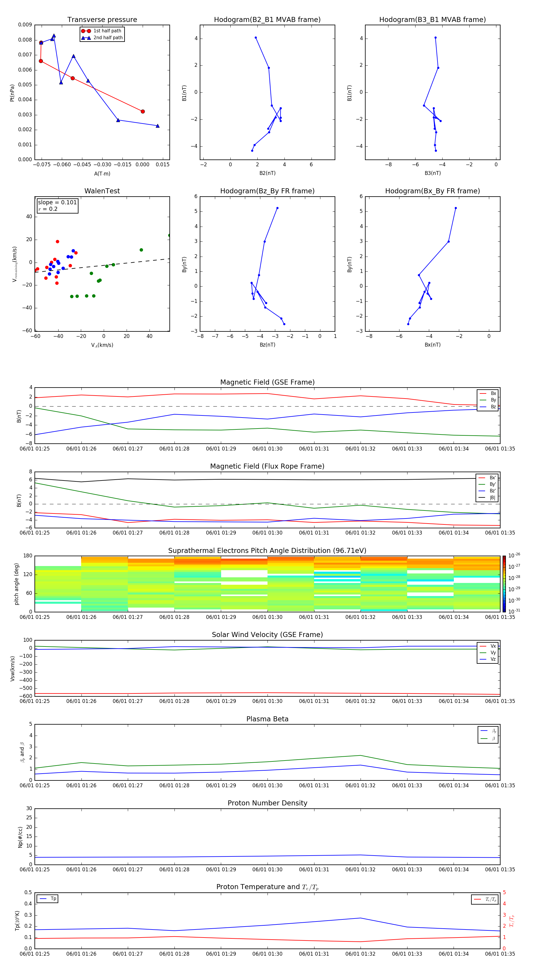Click the Suprathermal Electrons Pitch Angle Distribution title
The height and width of the screenshot is (980, 535).
267,551
